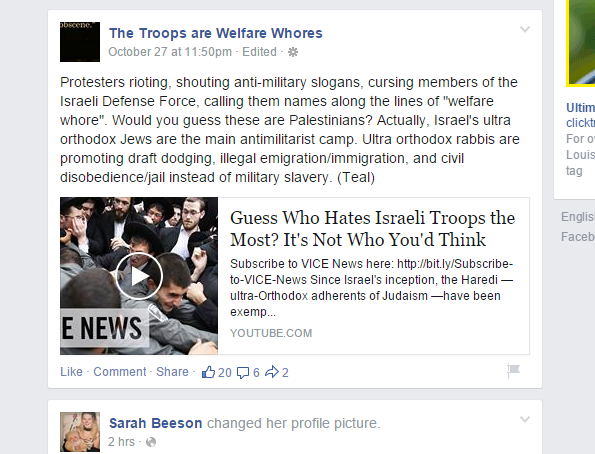Expand the post options chevron on Troops post

(525, 29)
